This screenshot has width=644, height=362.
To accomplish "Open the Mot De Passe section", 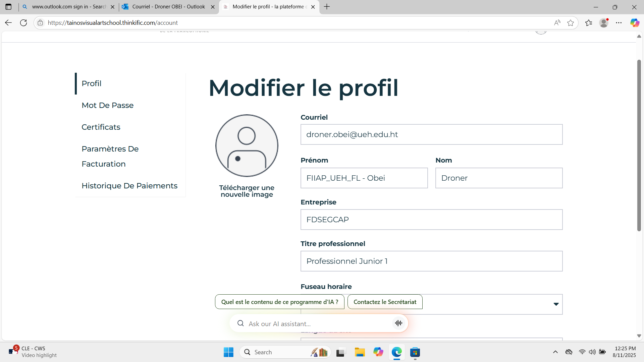I will pos(107,105).
